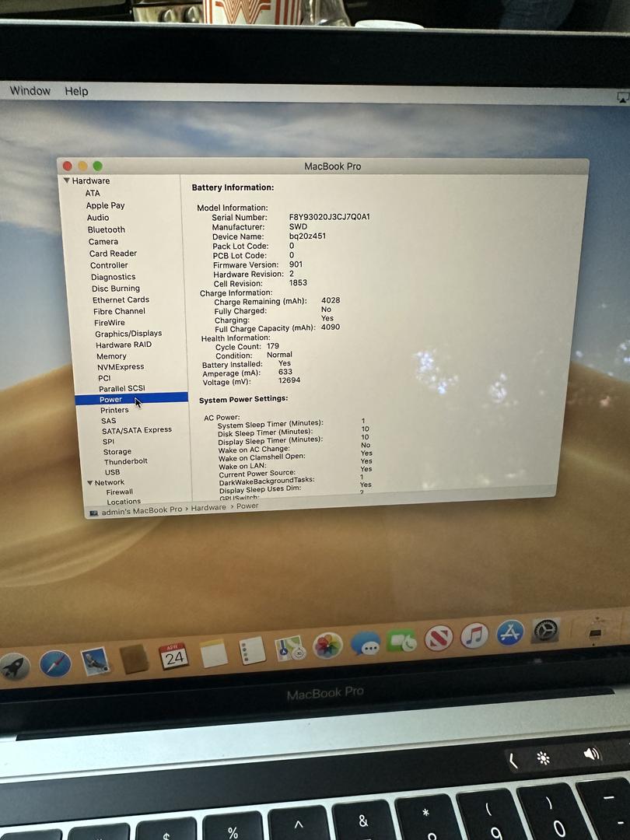Select Parallel SCSI in the sidebar

click(121, 388)
